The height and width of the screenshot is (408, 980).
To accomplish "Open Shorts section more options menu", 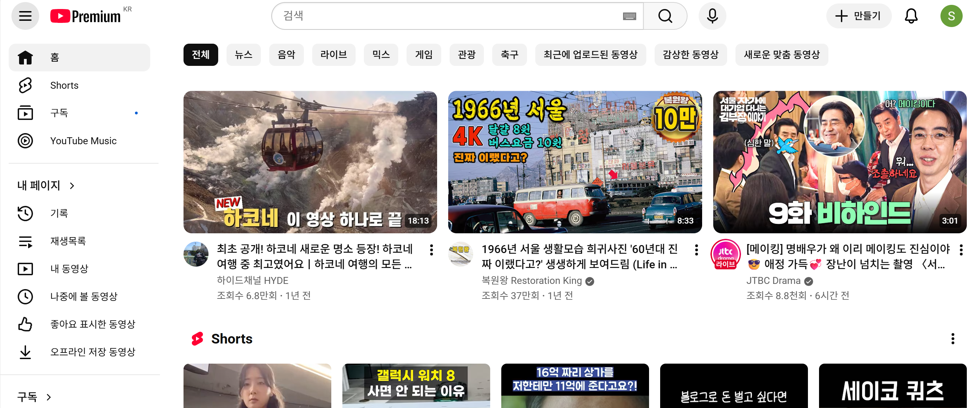I will click(x=952, y=338).
